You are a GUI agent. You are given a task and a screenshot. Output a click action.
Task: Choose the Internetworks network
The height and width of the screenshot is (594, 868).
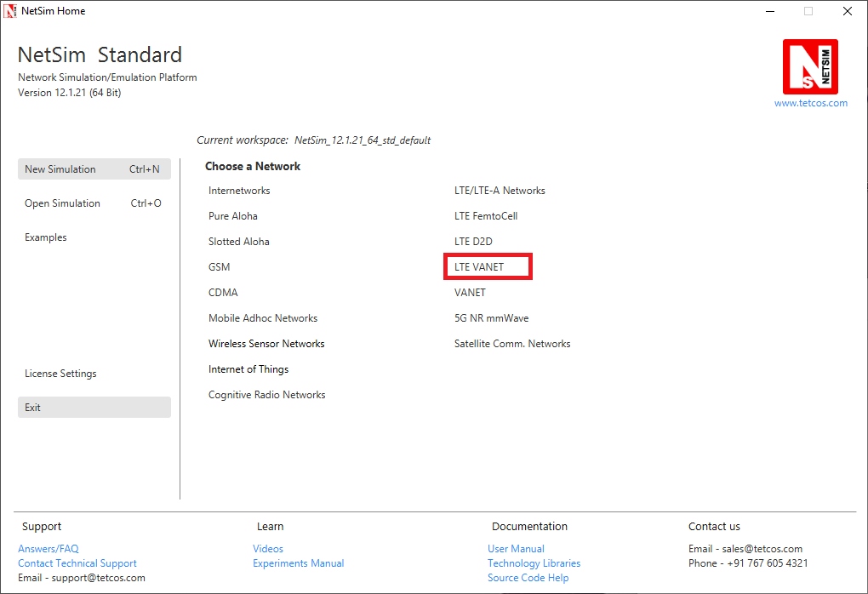click(239, 191)
